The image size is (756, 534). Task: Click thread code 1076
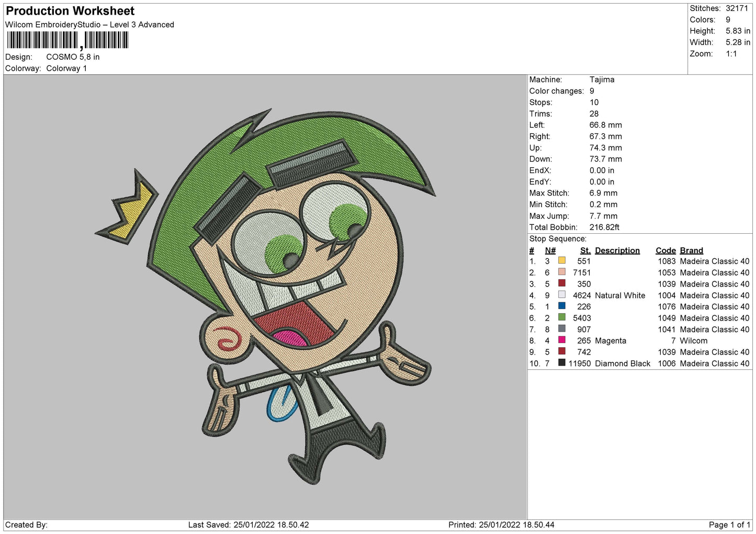point(667,307)
